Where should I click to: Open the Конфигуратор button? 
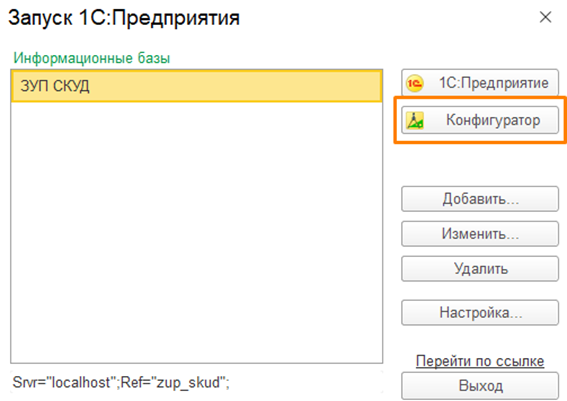pyautogui.click(x=480, y=120)
